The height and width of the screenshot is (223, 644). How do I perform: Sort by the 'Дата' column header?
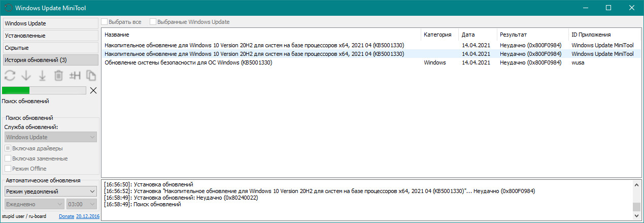tap(478, 35)
